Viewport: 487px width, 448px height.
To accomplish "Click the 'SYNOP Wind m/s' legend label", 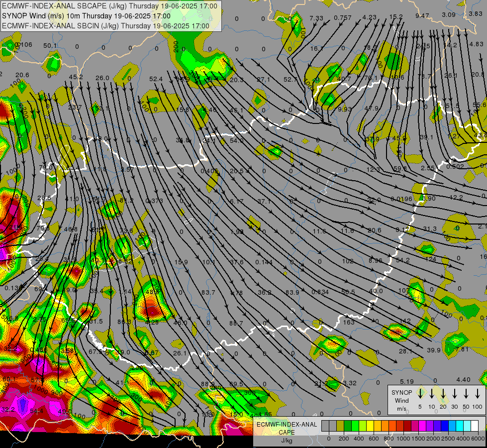I will [401, 400].
